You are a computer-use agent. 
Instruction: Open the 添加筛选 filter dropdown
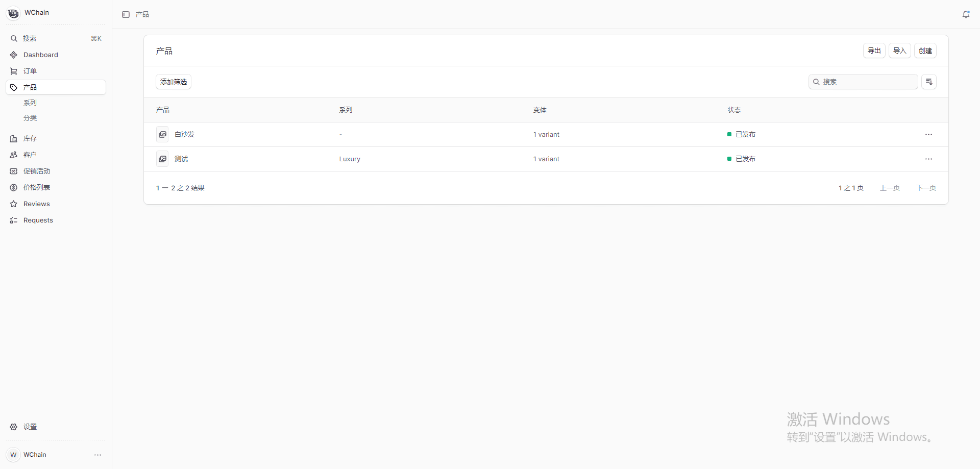pos(174,82)
